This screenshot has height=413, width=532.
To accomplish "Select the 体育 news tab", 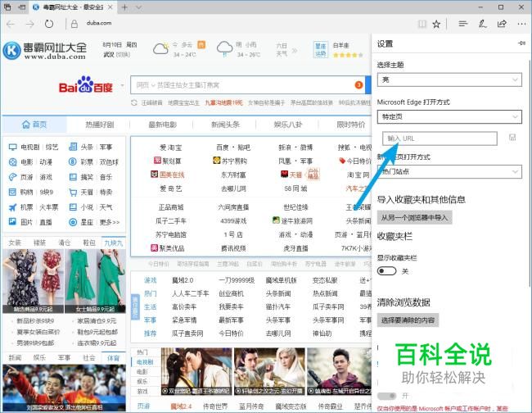I will 113,357.
